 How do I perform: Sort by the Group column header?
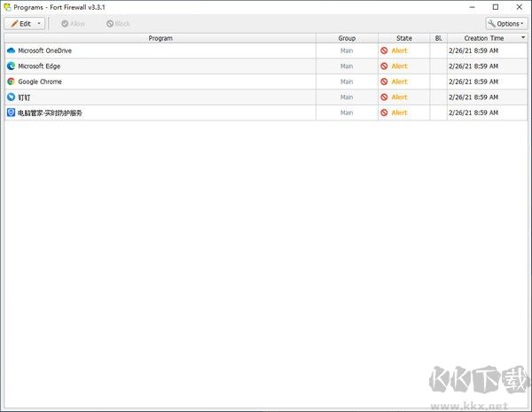coord(347,38)
